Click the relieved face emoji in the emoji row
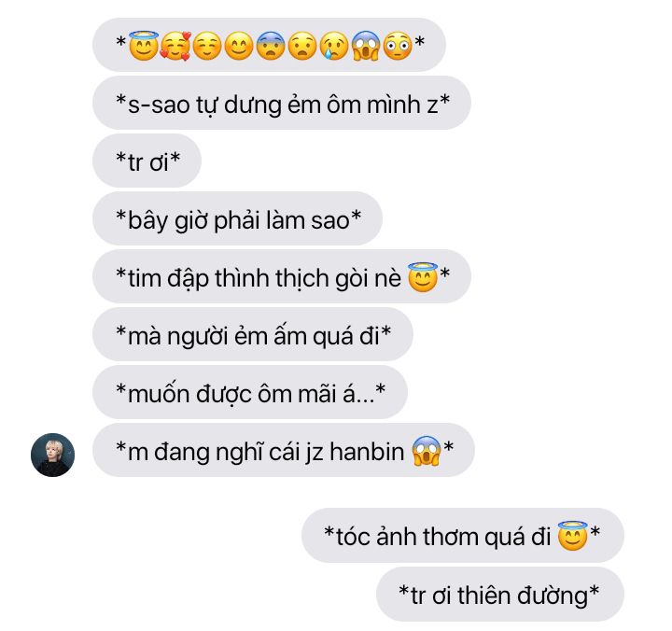 207,46
